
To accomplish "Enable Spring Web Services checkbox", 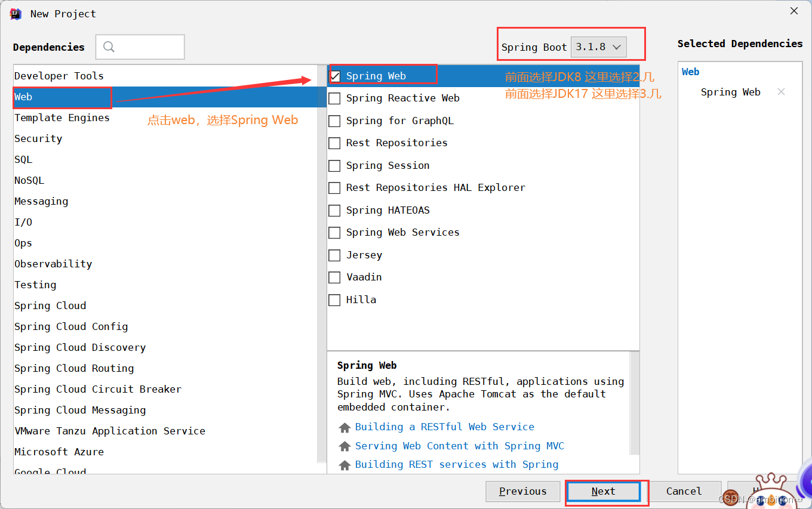I will [x=335, y=232].
